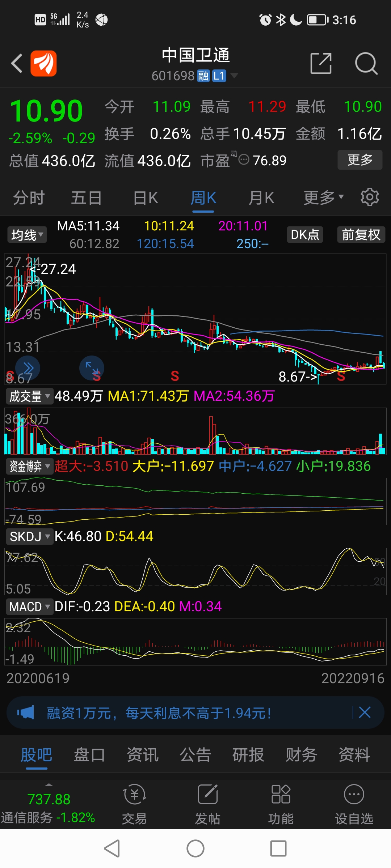Go back with the top-left arrow
This screenshot has height=868, width=391.
(x=17, y=63)
